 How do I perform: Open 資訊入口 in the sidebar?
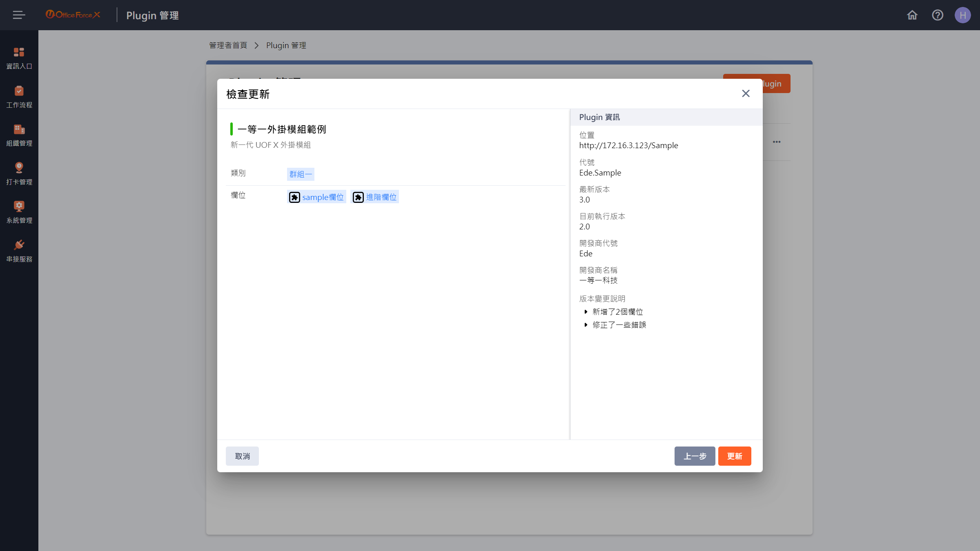coord(19,58)
